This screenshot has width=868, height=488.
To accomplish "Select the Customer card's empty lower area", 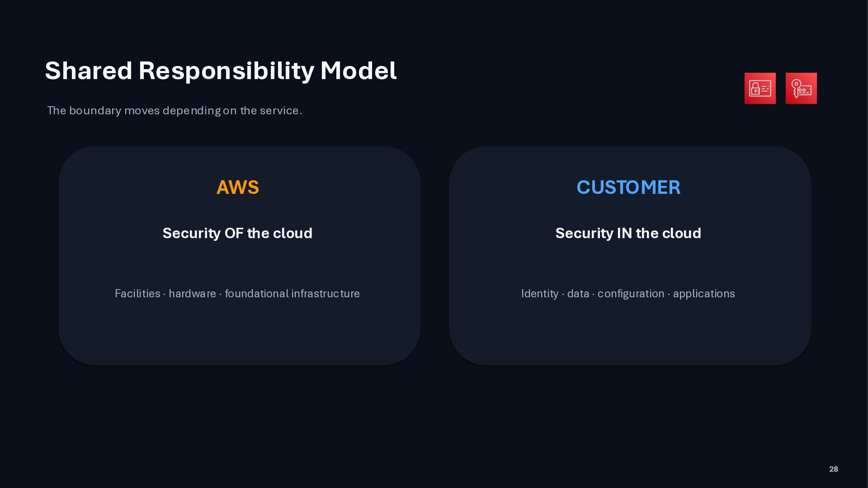I will [630, 334].
